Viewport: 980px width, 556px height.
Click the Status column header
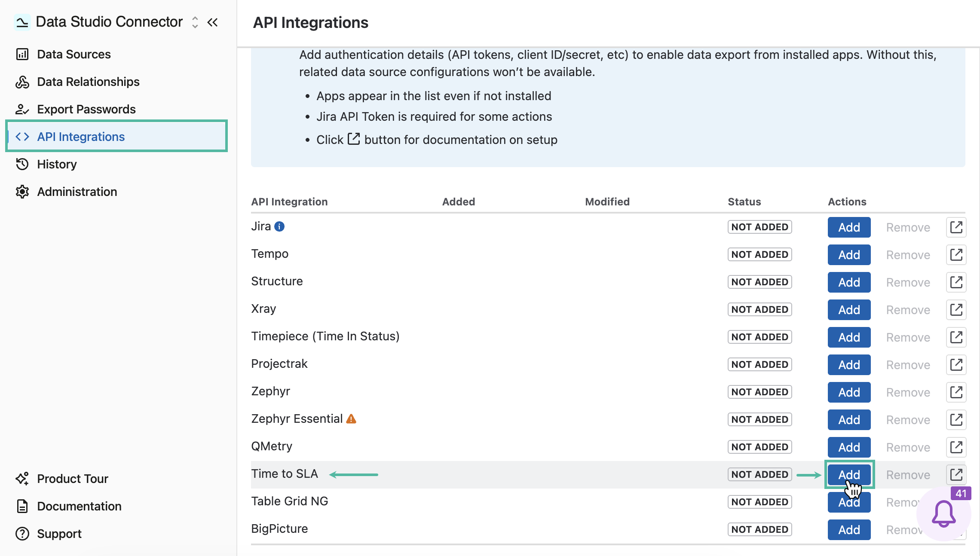744,202
